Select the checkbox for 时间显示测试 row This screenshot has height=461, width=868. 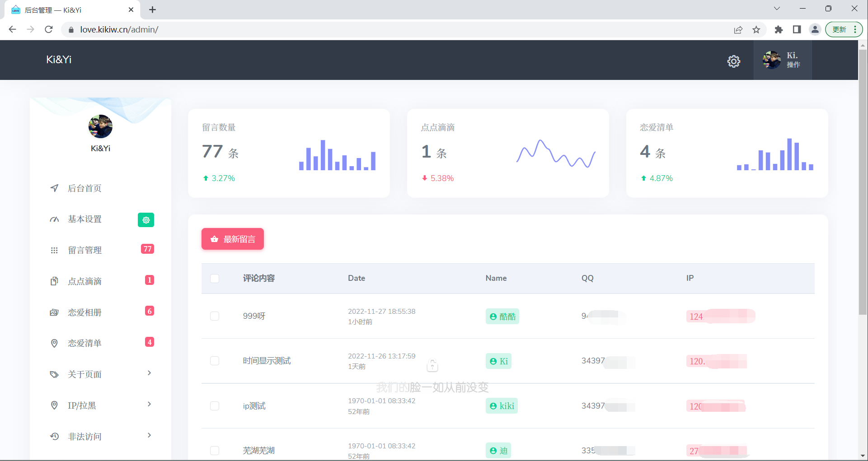(215, 361)
